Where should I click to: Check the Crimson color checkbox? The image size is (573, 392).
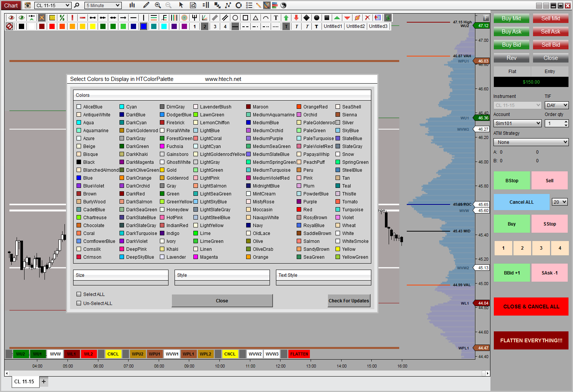coord(79,257)
